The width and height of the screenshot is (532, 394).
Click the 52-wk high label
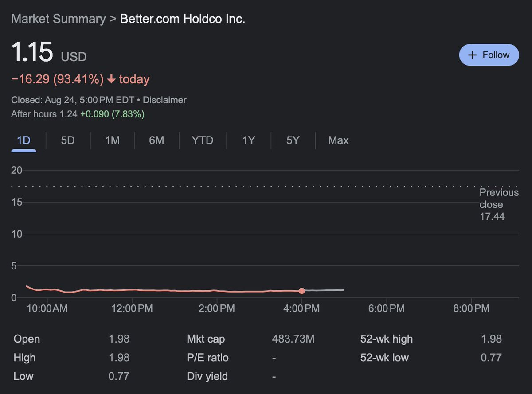pos(387,339)
